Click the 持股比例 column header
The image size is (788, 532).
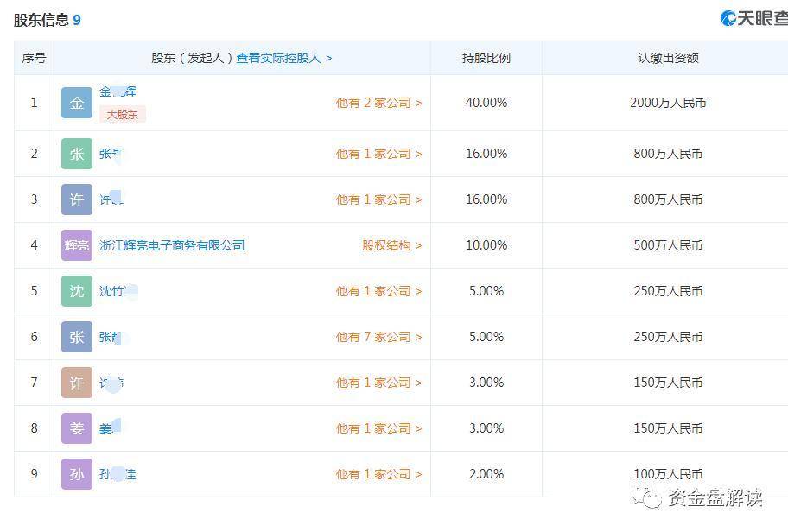coord(486,58)
